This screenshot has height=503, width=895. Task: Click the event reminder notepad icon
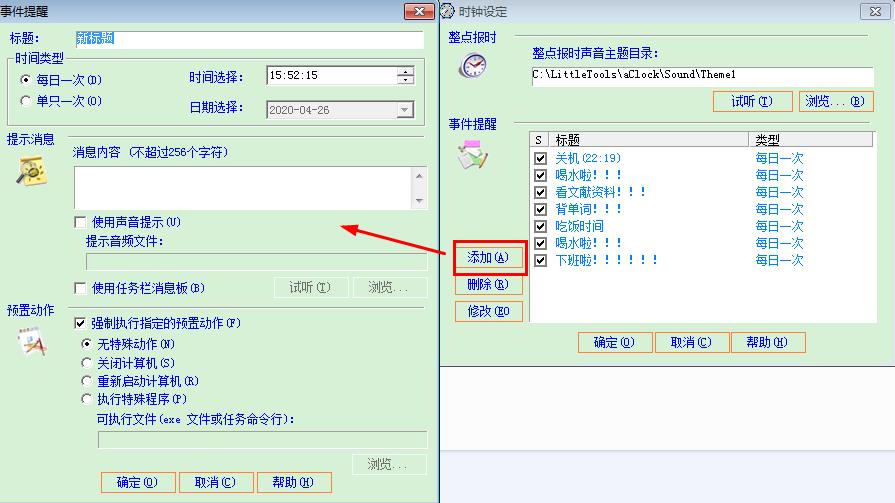472,155
